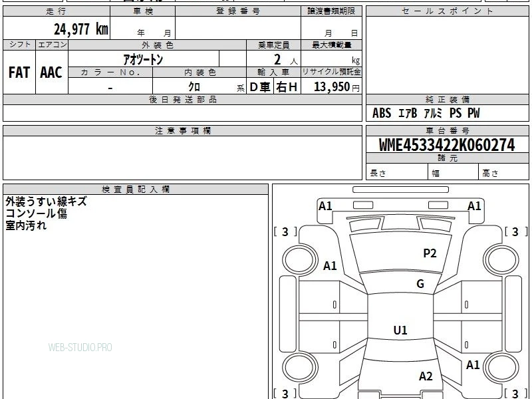Select the セールスポイント header
This screenshot has width=532, height=399.
click(447, 11)
